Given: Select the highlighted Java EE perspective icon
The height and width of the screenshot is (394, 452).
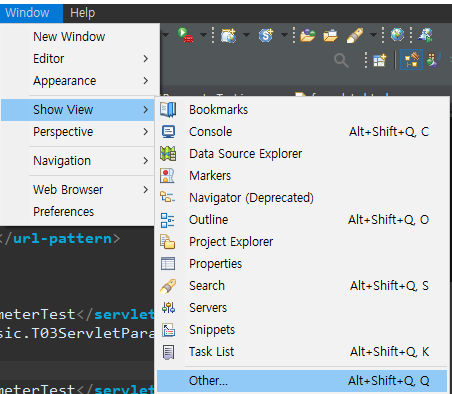Looking at the screenshot, I should (x=411, y=60).
